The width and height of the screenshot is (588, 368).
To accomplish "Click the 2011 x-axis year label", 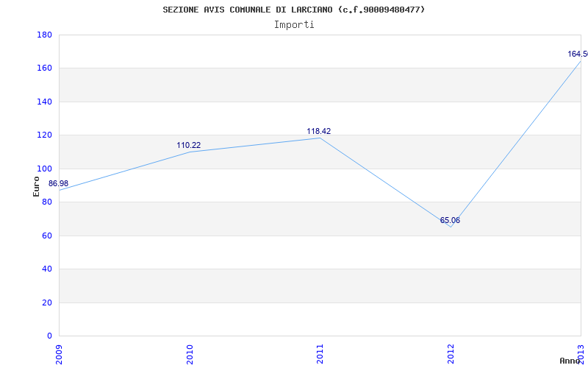I will (x=320, y=354).
